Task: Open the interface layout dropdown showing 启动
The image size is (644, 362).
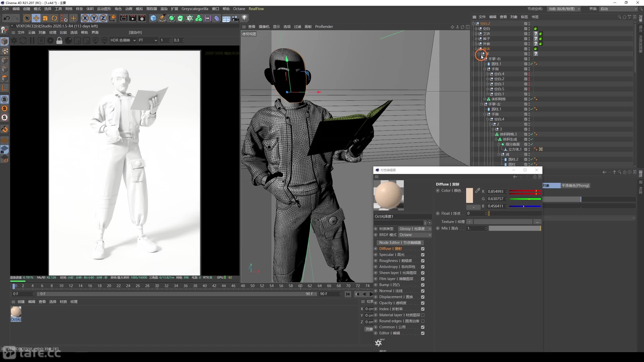Action: point(618,9)
